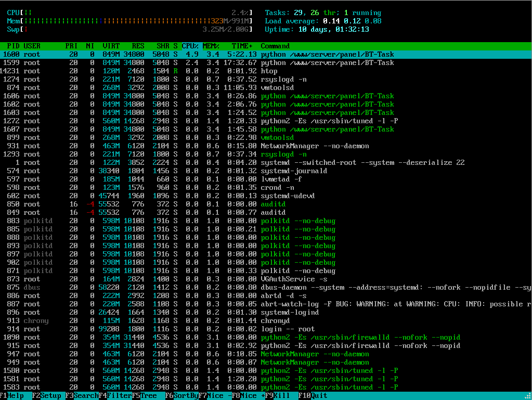Select the login -- root row

tap(266, 329)
